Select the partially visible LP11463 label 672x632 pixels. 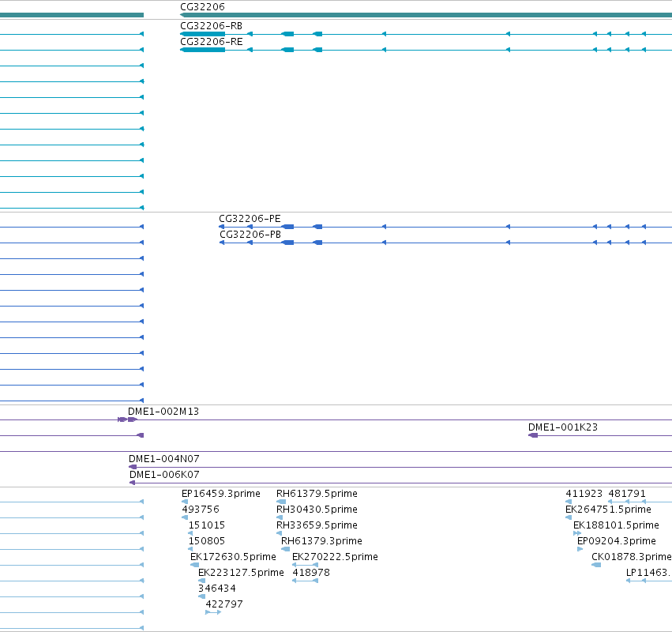click(649, 574)
